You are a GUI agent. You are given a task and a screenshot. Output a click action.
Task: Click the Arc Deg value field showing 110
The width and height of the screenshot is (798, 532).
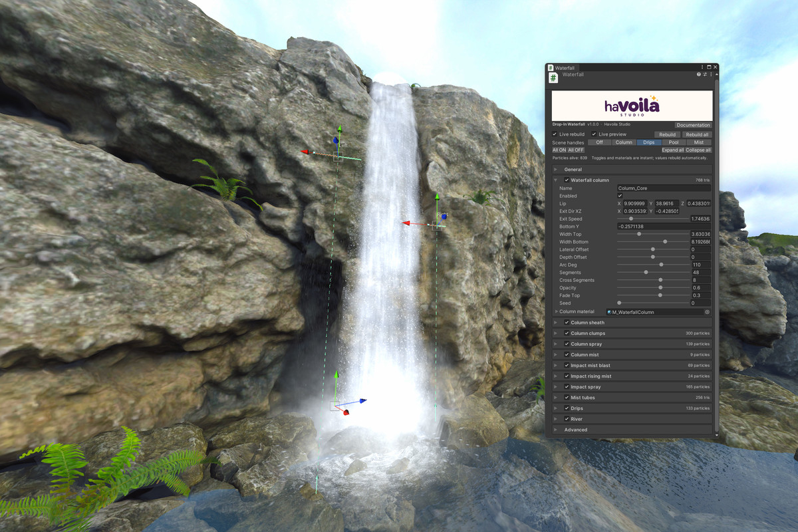click(x=701, y=265)
